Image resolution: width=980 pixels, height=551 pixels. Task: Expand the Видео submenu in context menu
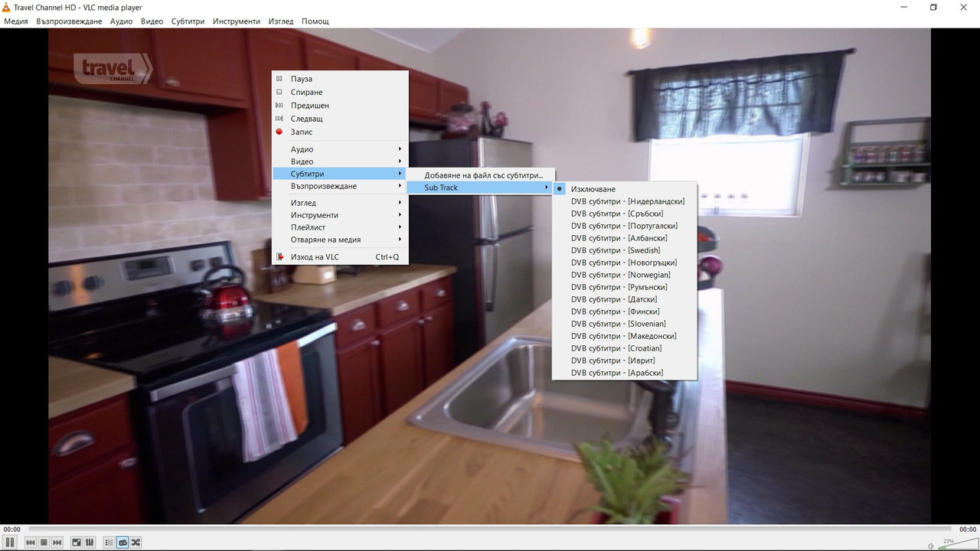pos(340,161)
